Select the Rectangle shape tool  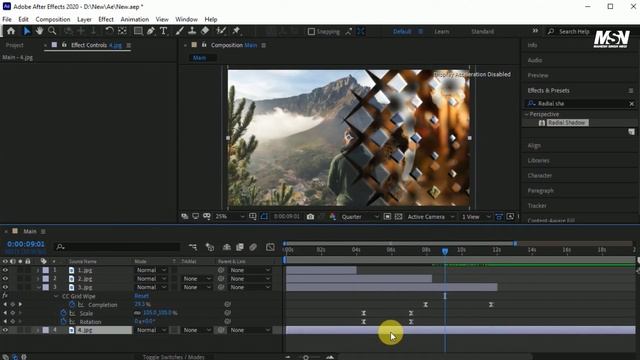click(138, 31)
